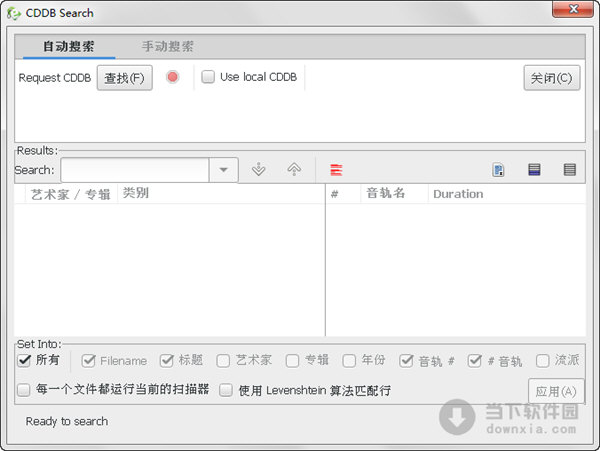Click the gray unselect all lines icon
The height and width of the screenshot is (451, 600).
[569, 169]
